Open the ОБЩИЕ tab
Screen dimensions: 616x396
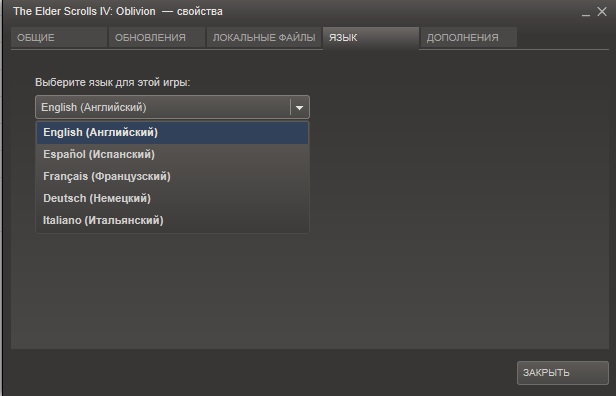(x=59, y=38)
